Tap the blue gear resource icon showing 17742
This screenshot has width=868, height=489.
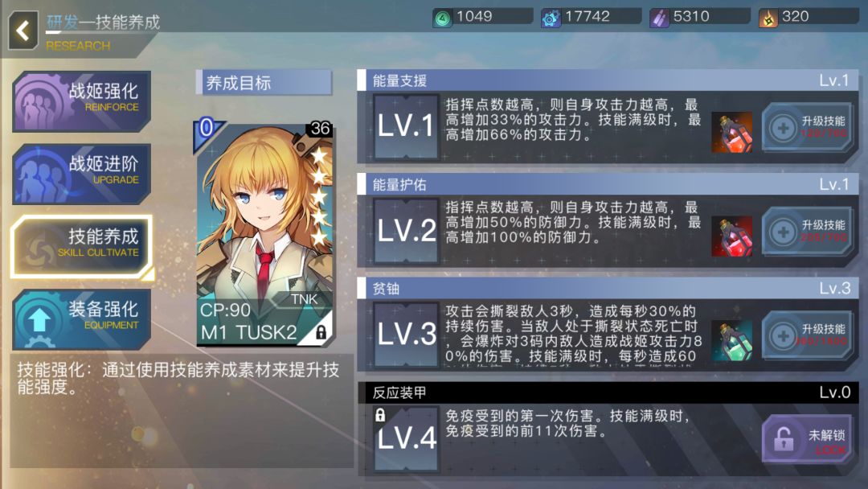[551, 18]
